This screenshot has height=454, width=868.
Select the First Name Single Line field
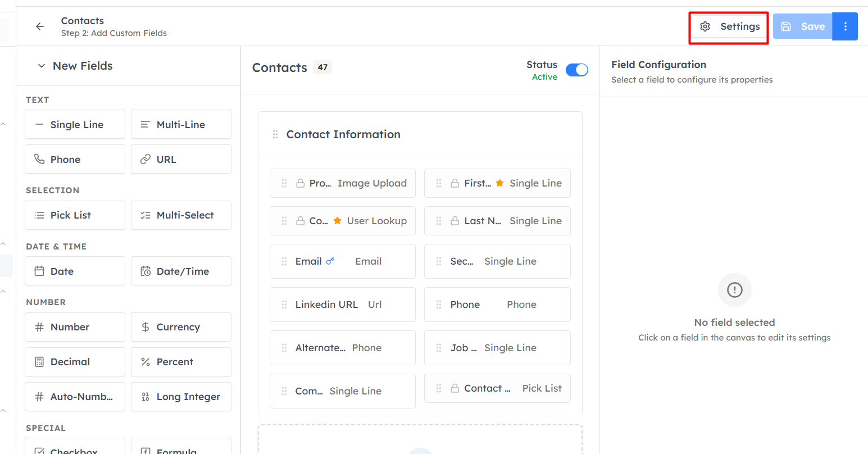(497, 183)
